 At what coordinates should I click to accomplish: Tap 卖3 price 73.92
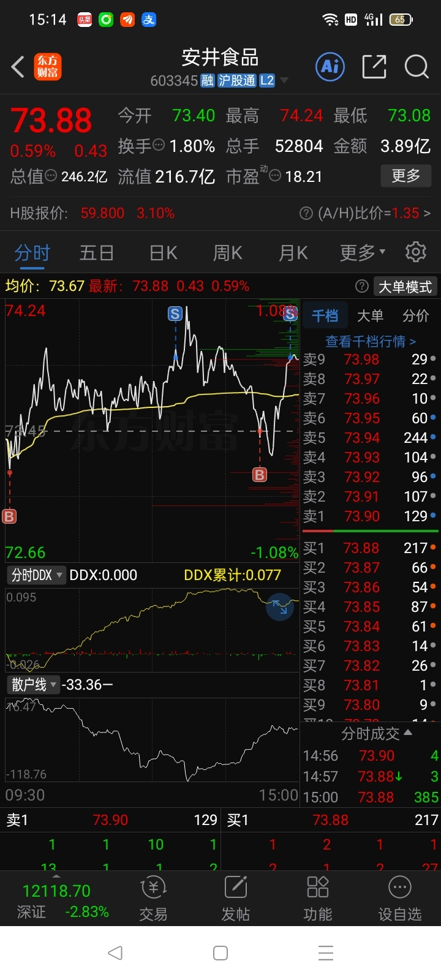pos(362,477)
